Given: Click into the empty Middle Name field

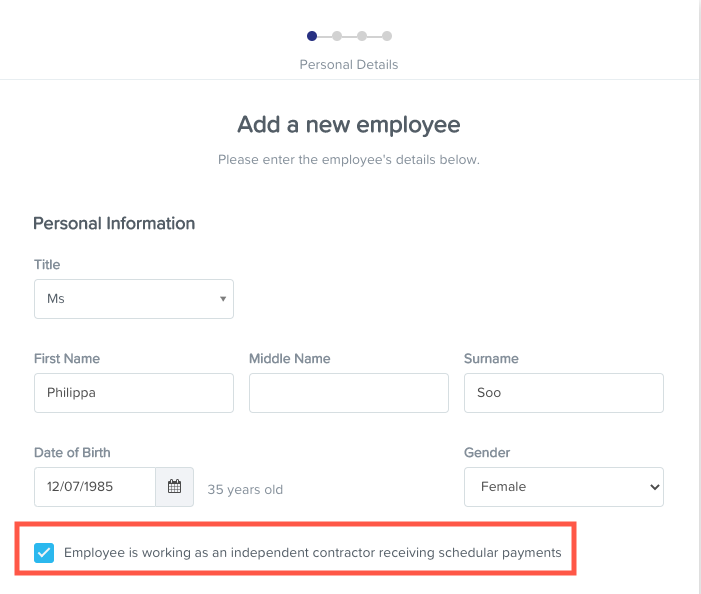Looking at the screenshot, I should coord(348,393).
